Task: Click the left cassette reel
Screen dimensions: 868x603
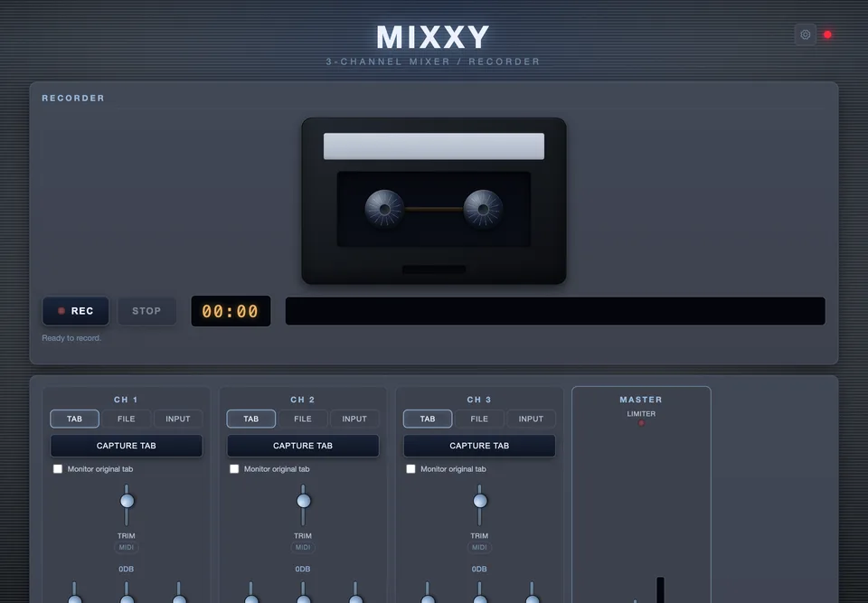Action: point(385,209)
